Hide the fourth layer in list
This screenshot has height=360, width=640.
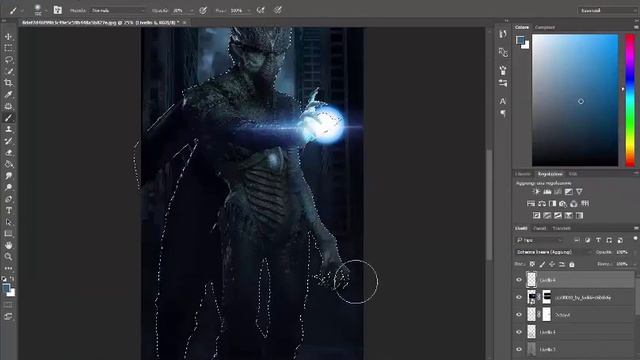(519, 332)
